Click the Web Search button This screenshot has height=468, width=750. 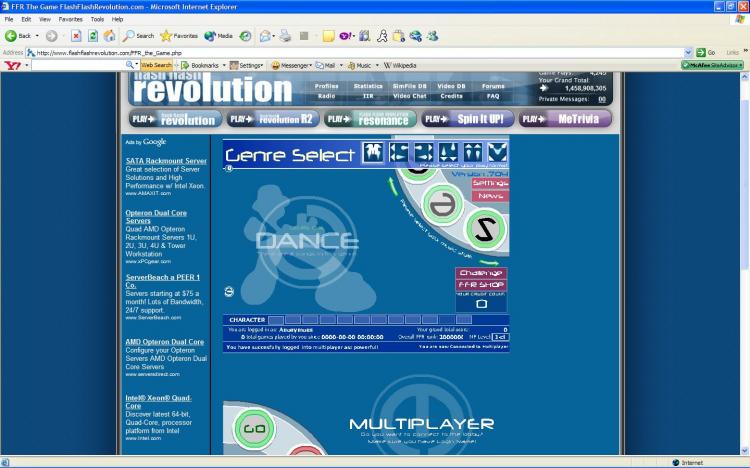pos(156,65)
